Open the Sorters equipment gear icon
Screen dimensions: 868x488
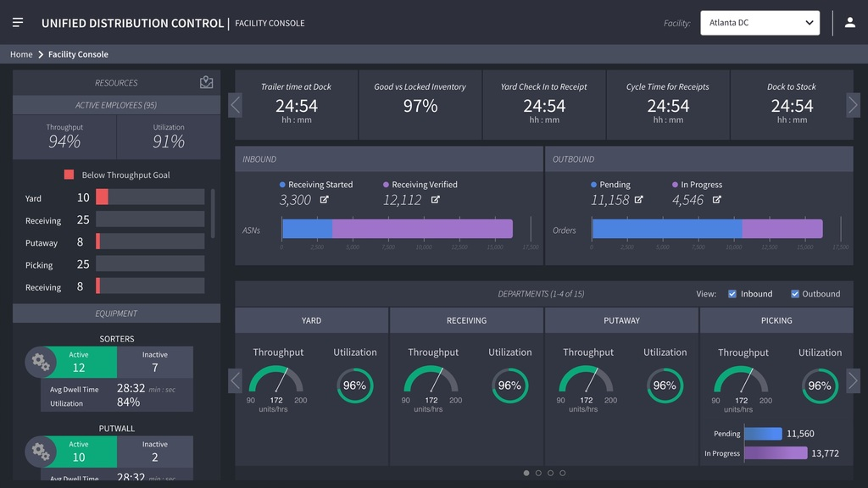coord(40,362)
